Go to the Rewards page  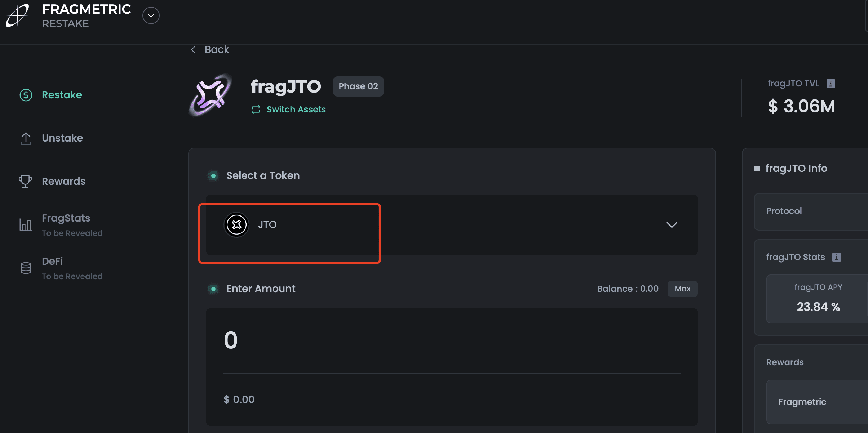coord(64,182)
